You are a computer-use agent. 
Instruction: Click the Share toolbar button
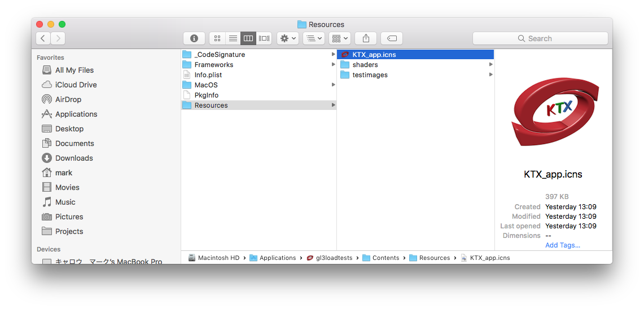pyautogui.click(x=366, y=38)
